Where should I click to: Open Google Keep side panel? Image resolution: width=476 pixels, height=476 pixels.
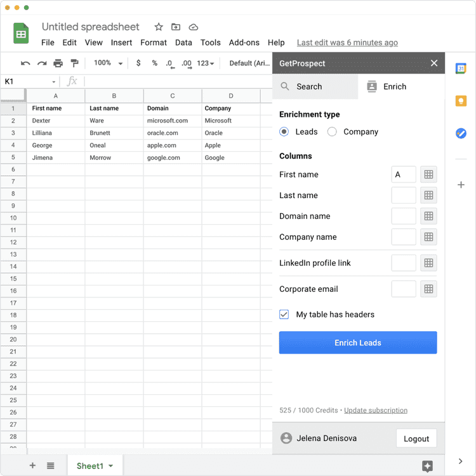click(x=461, y=101)
